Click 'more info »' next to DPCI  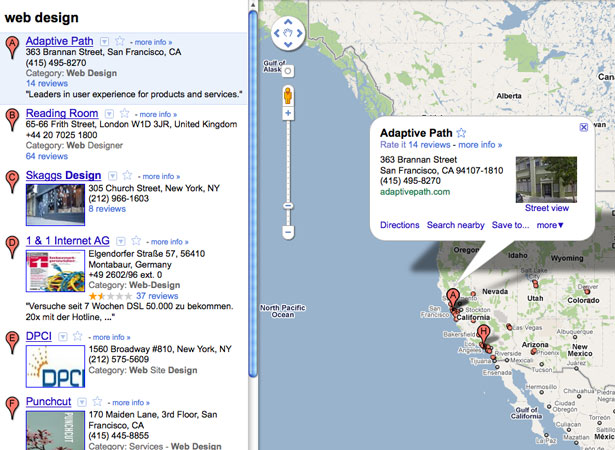tap(111, 337)
